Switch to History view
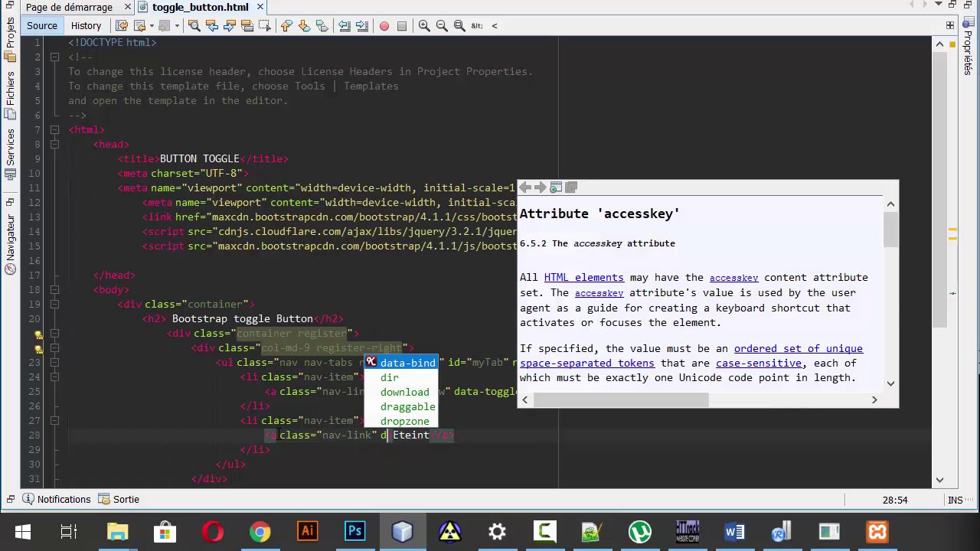 86,25
